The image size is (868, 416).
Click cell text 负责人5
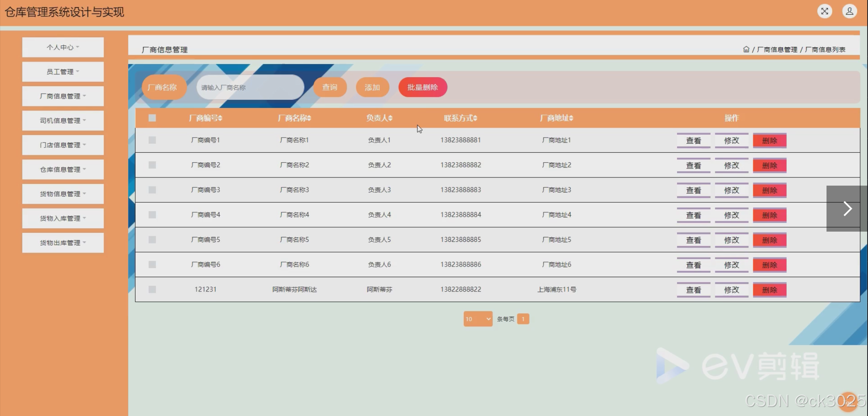[379, 239]
